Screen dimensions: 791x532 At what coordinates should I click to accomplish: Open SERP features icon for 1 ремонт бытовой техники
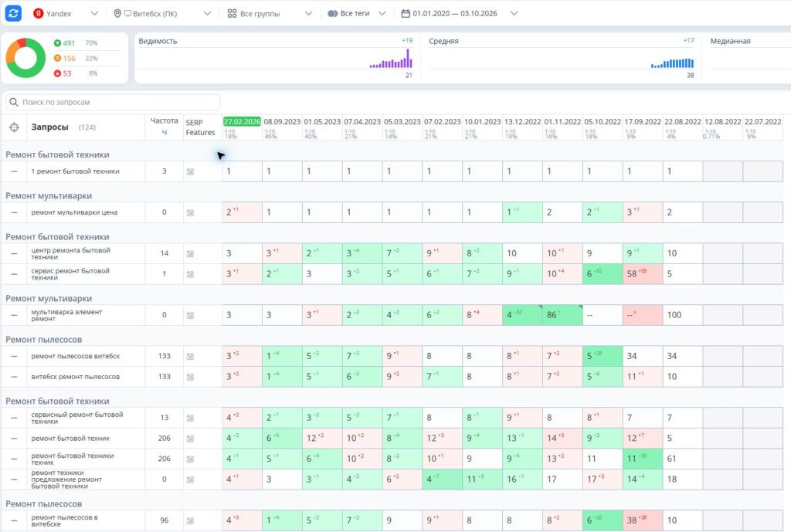click(x=190, y=172)
